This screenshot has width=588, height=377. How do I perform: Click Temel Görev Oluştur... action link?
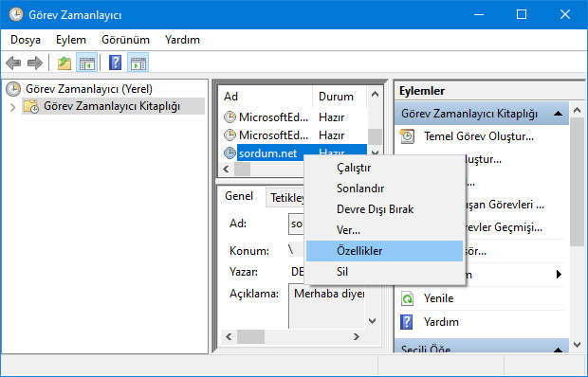(479, 136)
